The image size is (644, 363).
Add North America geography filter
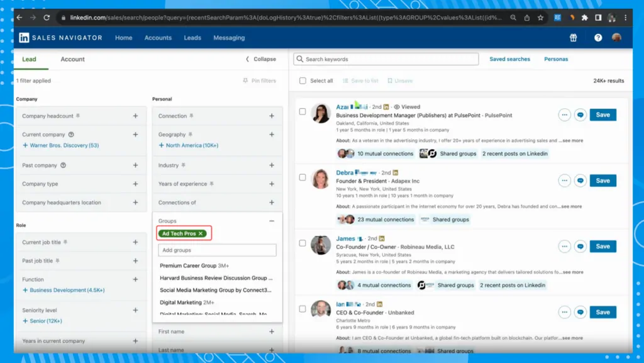click(189, 145)
